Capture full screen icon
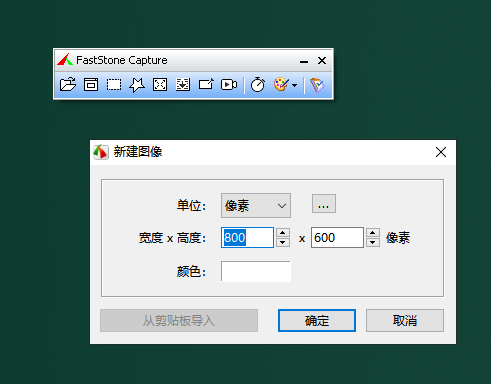The height and width of the screenshot is (384, 491). pyautogui.click(x=160, y=85)
